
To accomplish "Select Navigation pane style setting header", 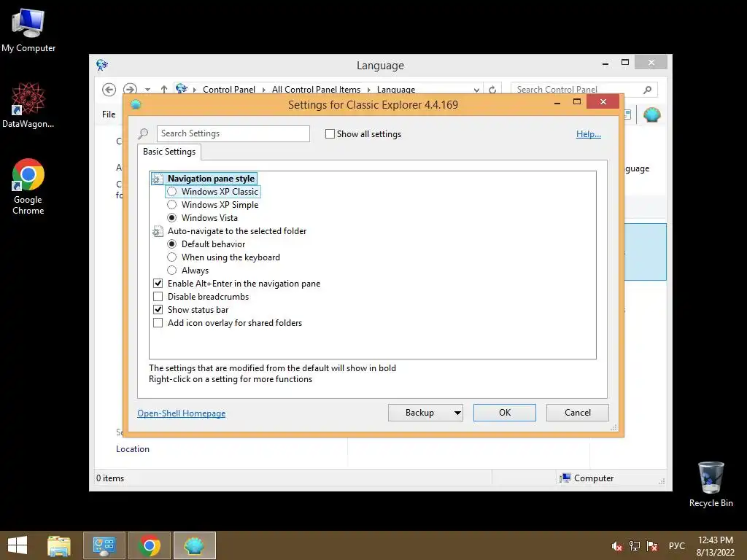I will pos(211,179).
